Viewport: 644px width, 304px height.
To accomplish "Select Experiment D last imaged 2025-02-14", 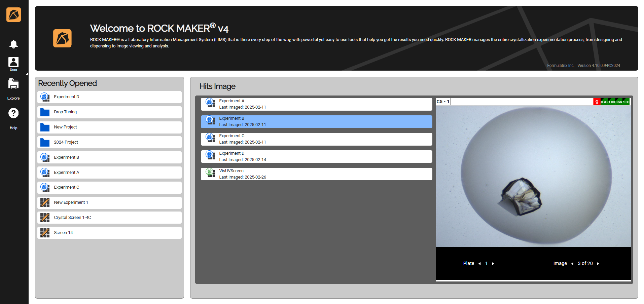I will (316, 156).
